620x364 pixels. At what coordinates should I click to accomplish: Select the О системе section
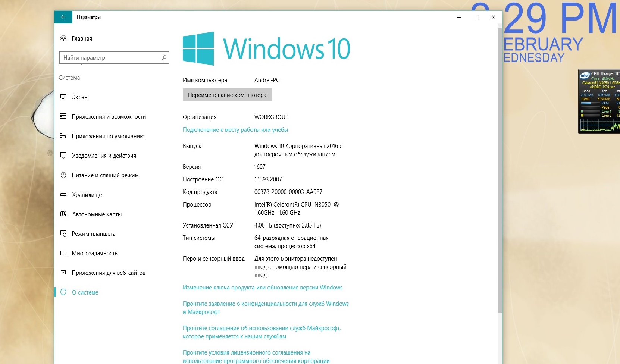pyautogui.click(x=85, y=292)
